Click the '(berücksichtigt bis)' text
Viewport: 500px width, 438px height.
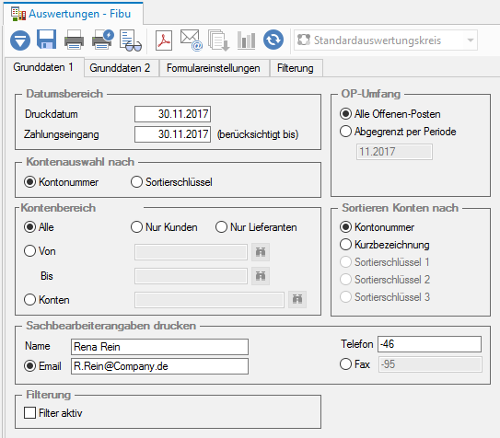[258, 134]
